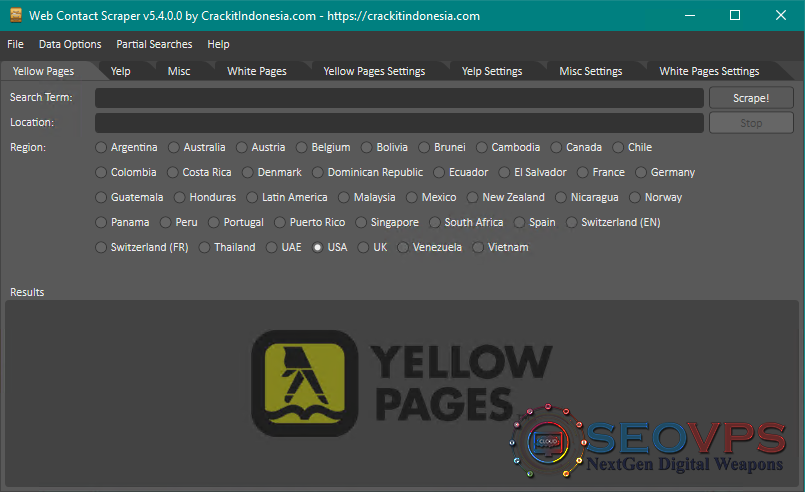Screen dimensions: 805x492
Task: Select the Yellow Pages tab
Action: (x=44, y=71)
